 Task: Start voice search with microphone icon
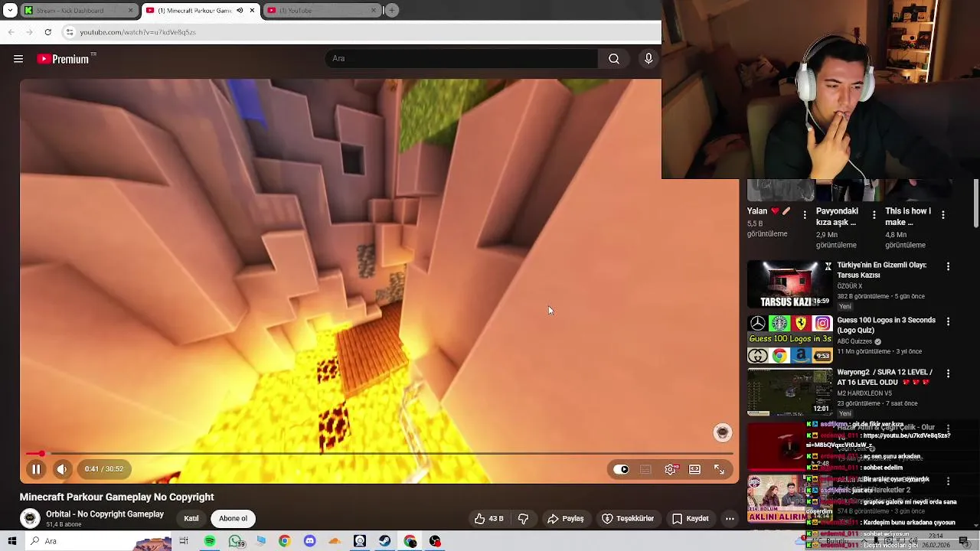coord(648,59)
